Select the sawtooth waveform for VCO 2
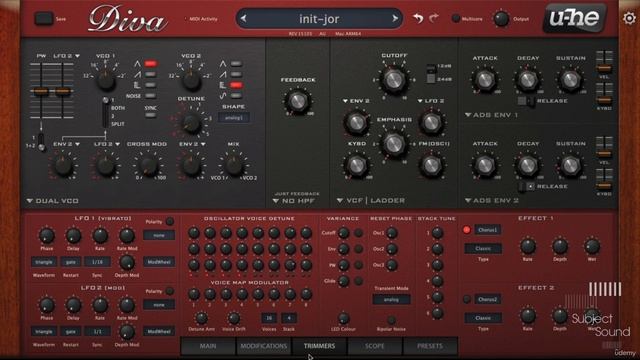640x360 pixels. tap(236, 74)
